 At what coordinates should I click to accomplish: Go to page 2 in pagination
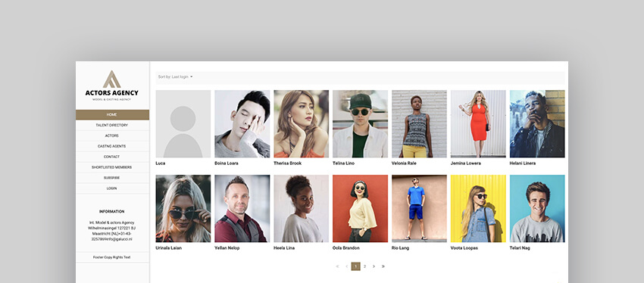[x=364, y=266]
